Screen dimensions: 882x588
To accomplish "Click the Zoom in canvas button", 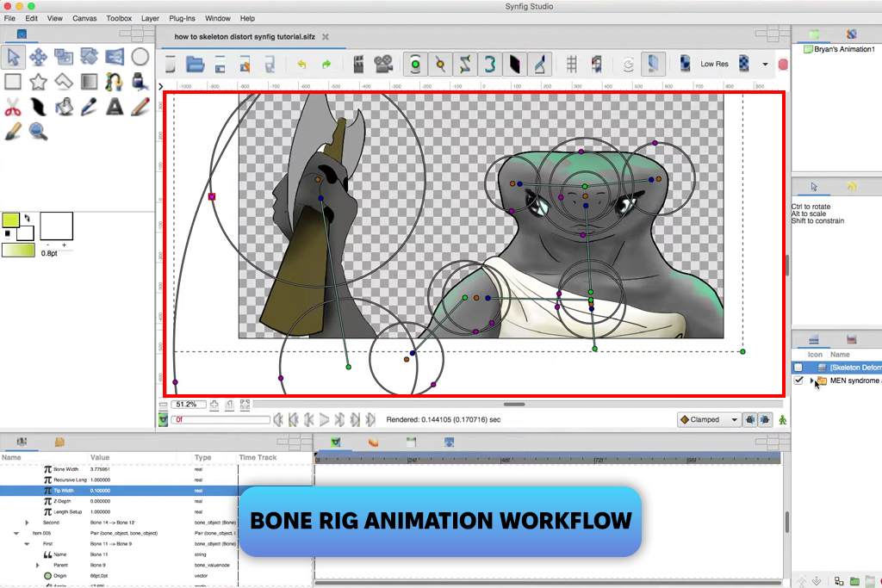I will [x=214, y=404].
